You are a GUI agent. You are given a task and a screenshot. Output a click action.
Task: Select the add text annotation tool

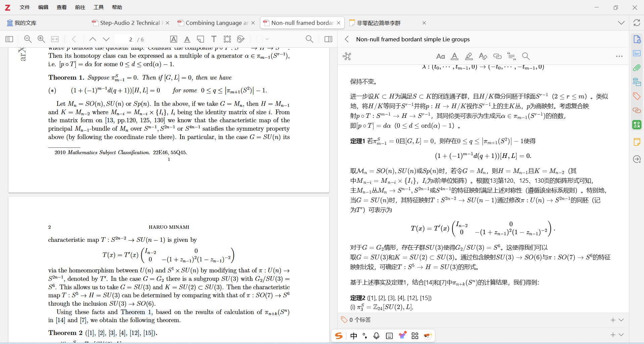tap(214, 39)
